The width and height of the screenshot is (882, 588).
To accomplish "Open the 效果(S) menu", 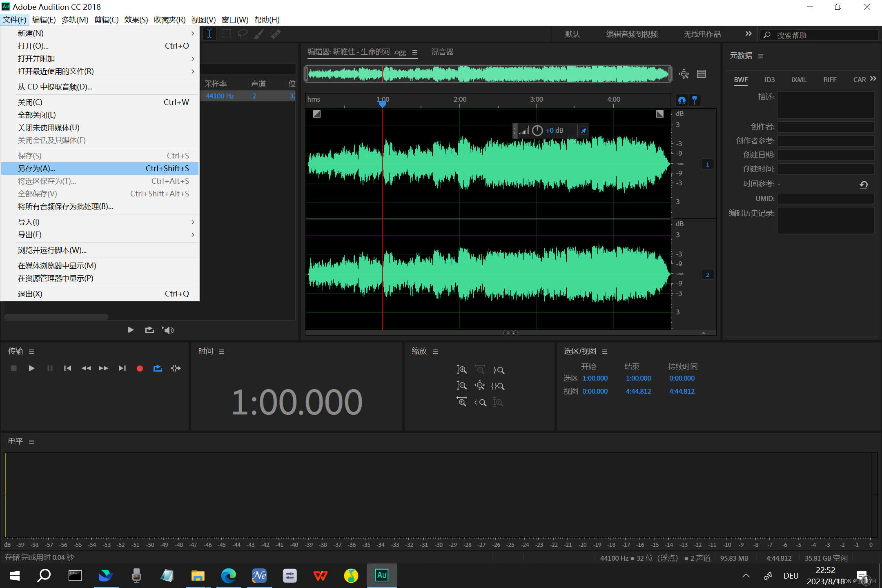I will (x=136, y=20).
